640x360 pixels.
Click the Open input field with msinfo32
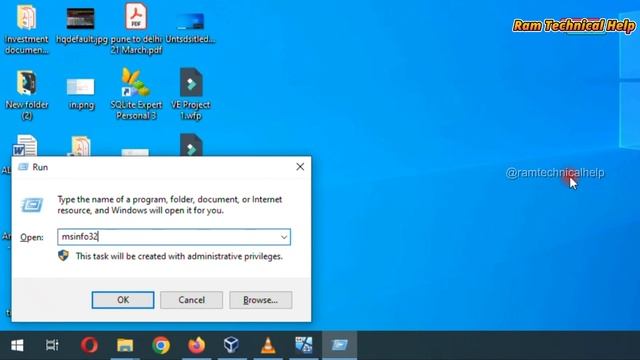coord(174,237)
